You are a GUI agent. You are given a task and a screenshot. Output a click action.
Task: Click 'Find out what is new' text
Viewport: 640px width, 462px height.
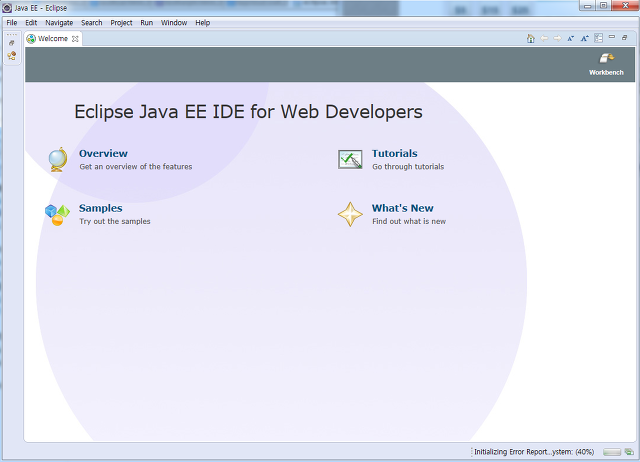pyautogui.click(x=409, y=221)
